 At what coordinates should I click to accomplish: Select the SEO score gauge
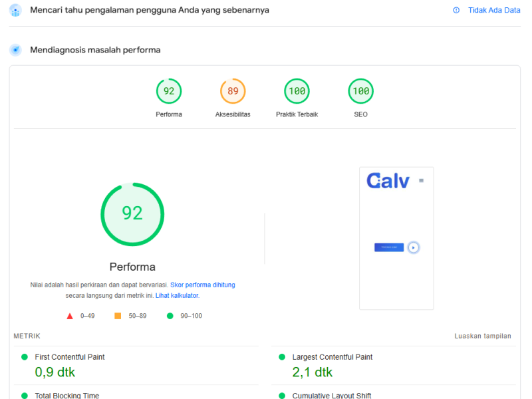point(360,91)
